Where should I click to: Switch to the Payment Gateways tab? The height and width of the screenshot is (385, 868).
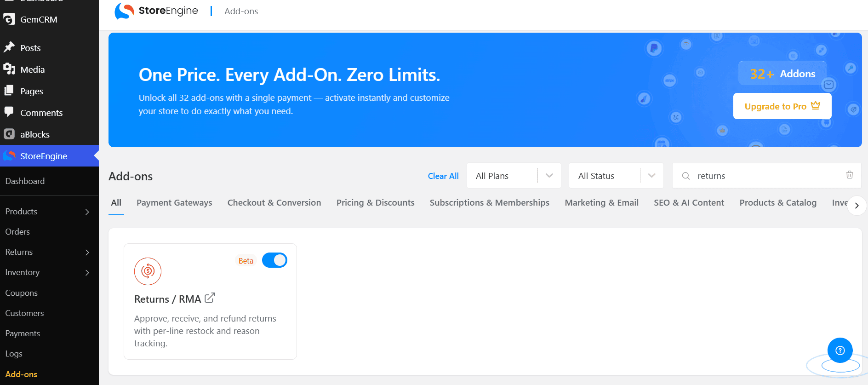click(174, 203)
